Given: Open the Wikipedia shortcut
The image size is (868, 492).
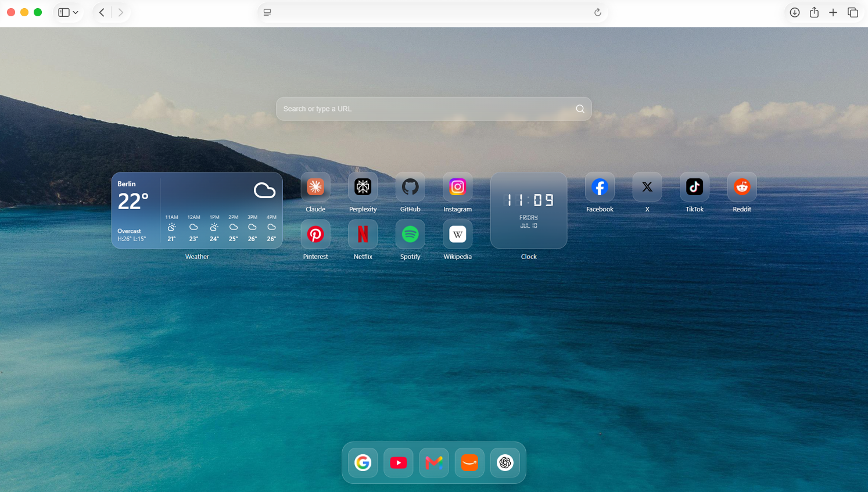Looking at the screenshot, I should click(x=457, y=234).
